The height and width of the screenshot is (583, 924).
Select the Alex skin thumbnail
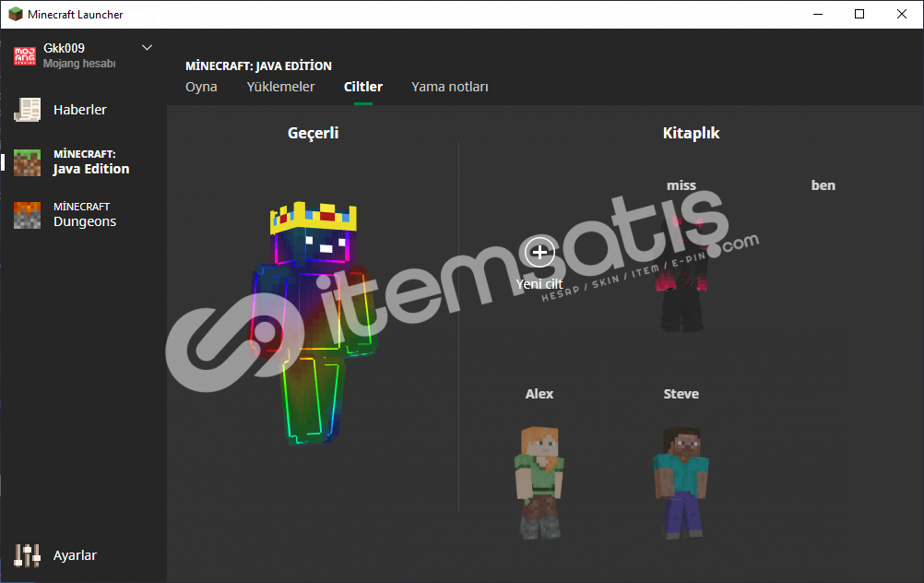coord(539,482)
